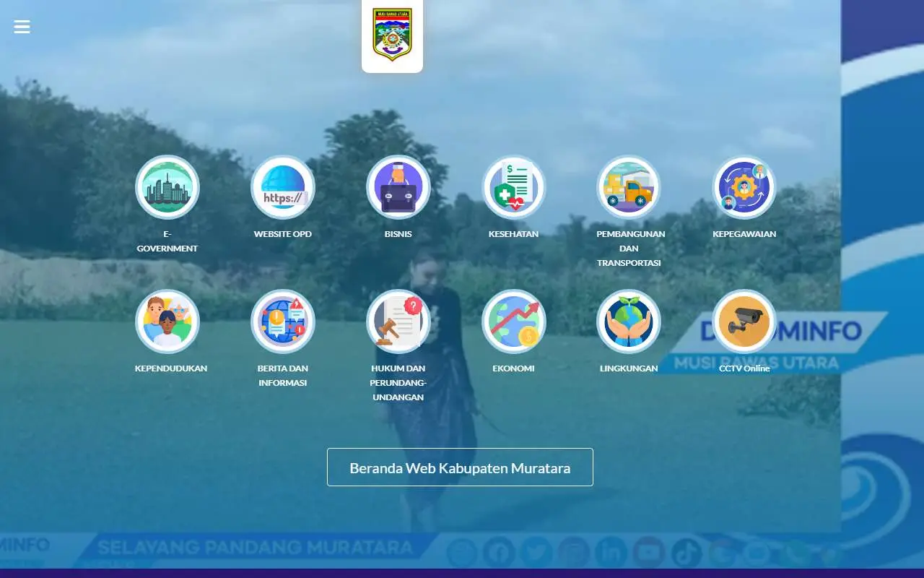924x578 pixels.
Task: Open the hamburger menu
Action: coord(22,27)
